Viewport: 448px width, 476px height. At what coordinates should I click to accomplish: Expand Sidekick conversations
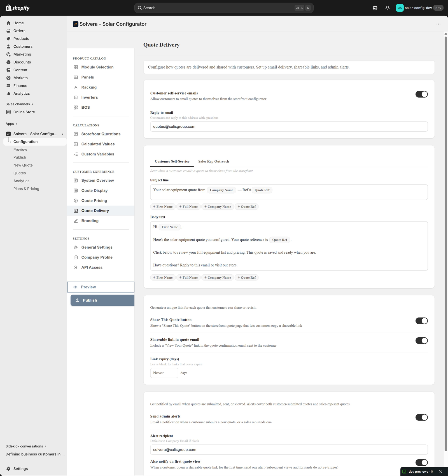coord(26,446)
